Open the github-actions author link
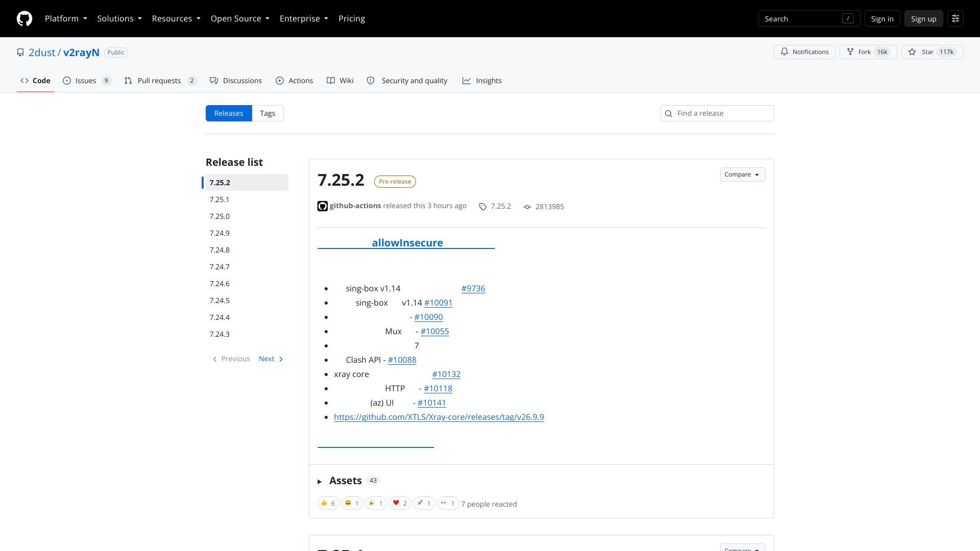This screenshot has height=551, width=980. tap(355, 206)
